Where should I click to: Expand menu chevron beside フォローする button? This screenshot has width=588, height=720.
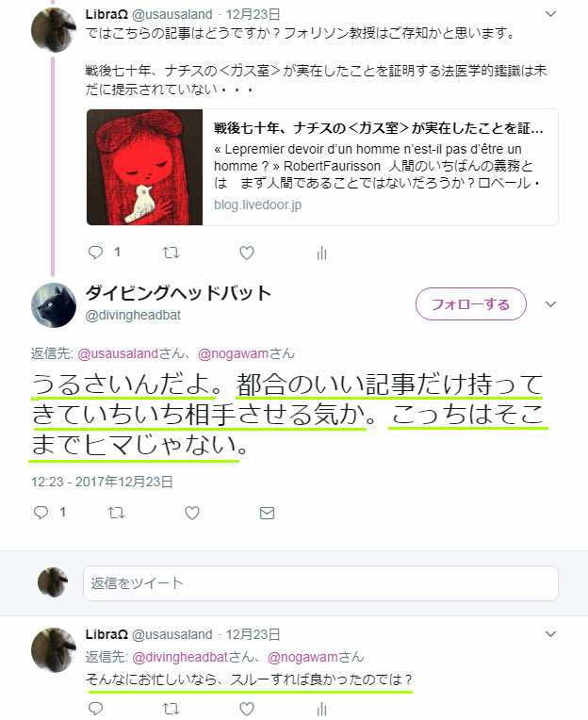(550, 304)
